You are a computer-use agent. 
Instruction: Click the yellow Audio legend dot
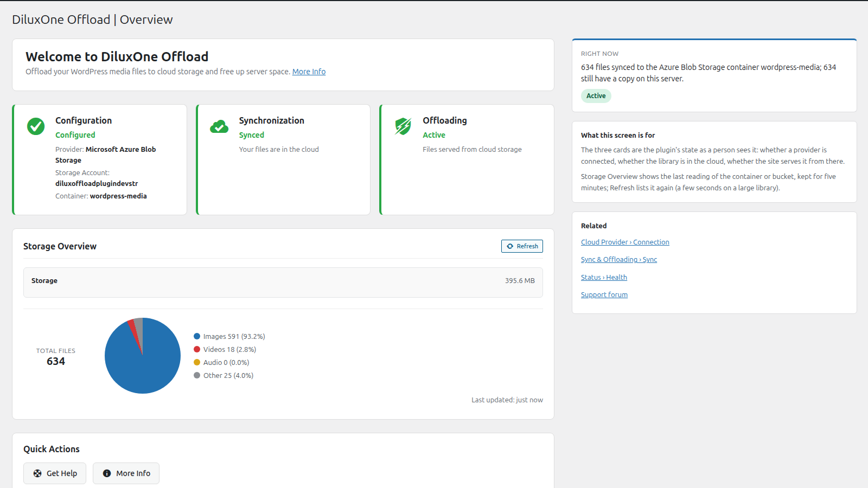point(197,362)
